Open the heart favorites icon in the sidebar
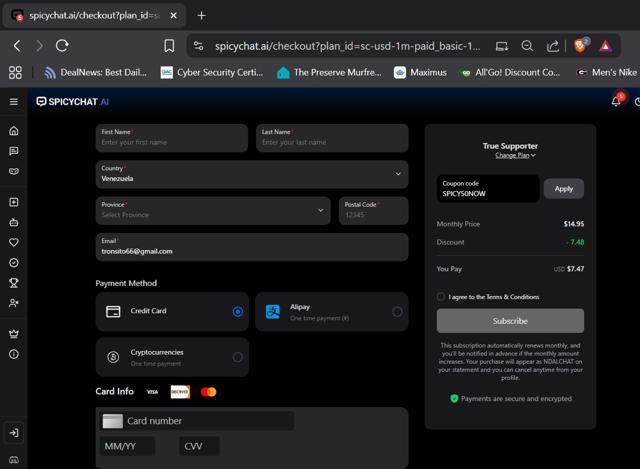640x469 pixels. [x=14, y=242]
